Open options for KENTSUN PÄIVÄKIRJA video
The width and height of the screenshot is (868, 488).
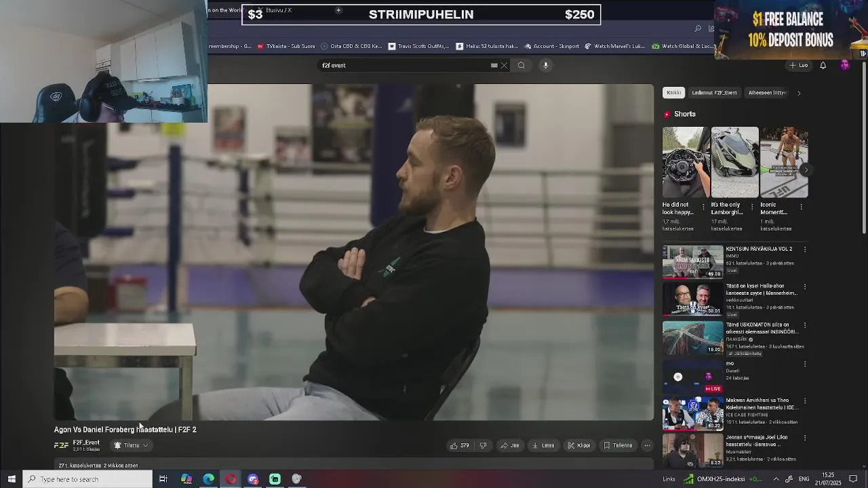pyautogui.click(x=805, y=249)
